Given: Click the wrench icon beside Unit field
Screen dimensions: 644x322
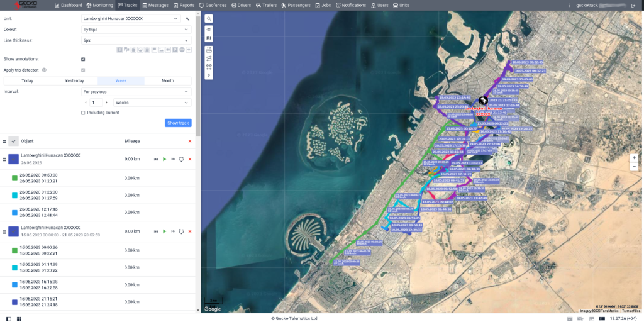Looking at the screenshot, I should [187, 19].
